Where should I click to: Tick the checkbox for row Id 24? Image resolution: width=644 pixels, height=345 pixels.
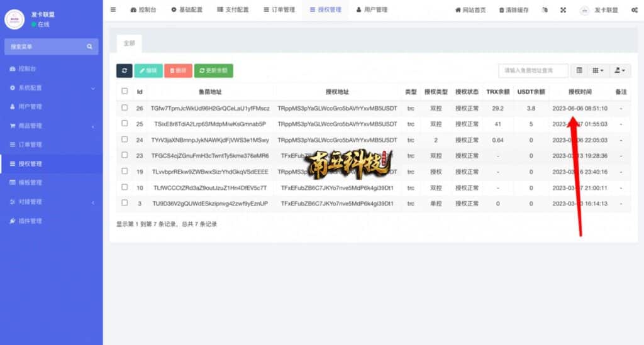click(x=125, y=139)
